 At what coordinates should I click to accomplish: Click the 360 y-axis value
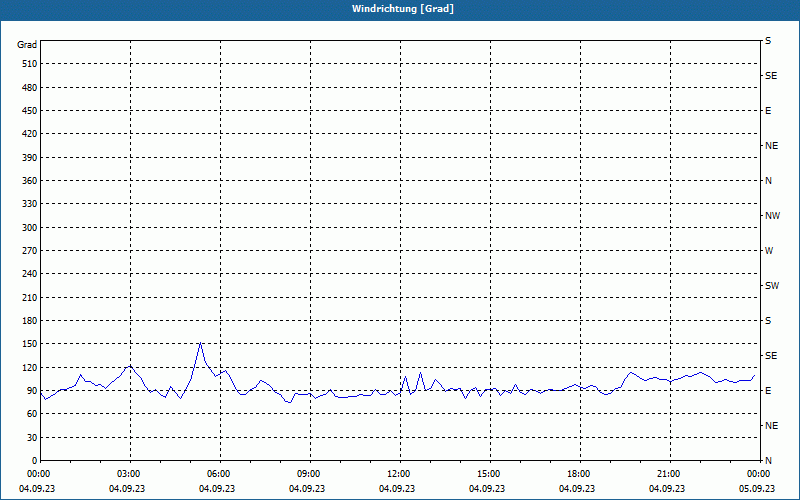coord(30,181)
